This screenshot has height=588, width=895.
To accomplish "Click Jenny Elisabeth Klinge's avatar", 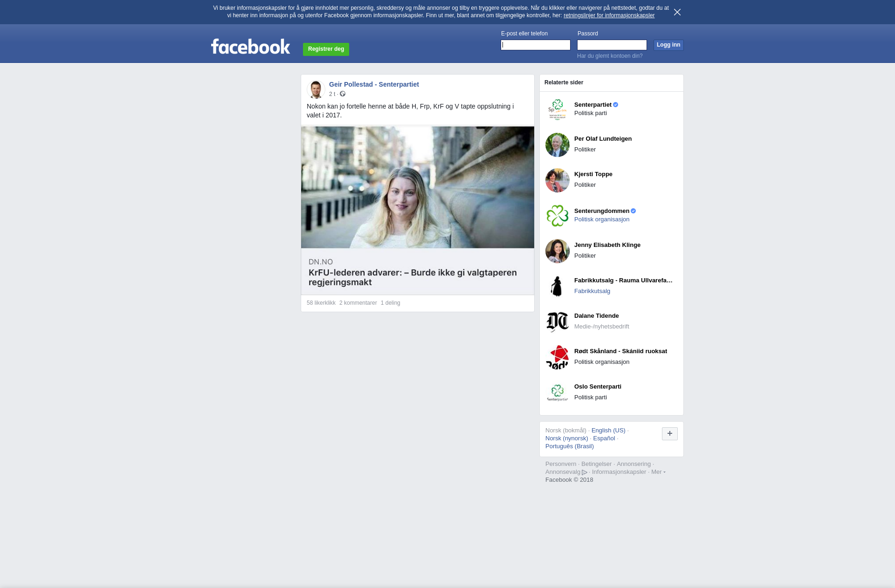I will 558,251.
